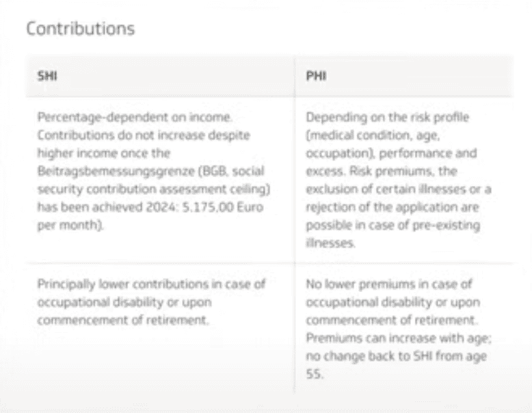Click 'possible in case of pre-existing' line
This screenshot has width=532, height=413.
[x=393, y=225]
